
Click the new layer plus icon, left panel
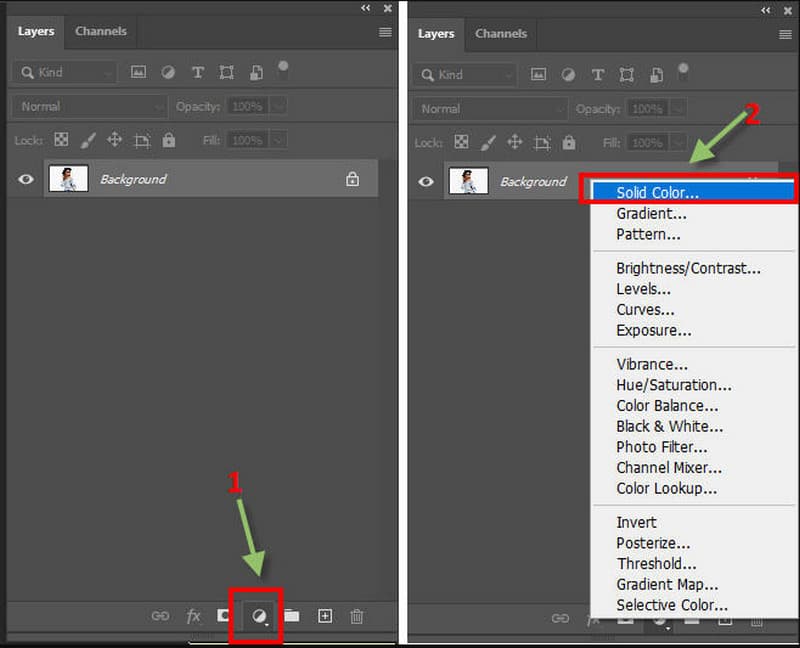click(324, 616)
